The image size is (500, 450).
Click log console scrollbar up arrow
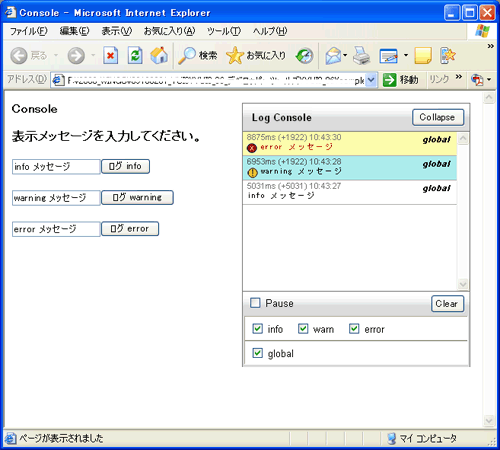463,139
